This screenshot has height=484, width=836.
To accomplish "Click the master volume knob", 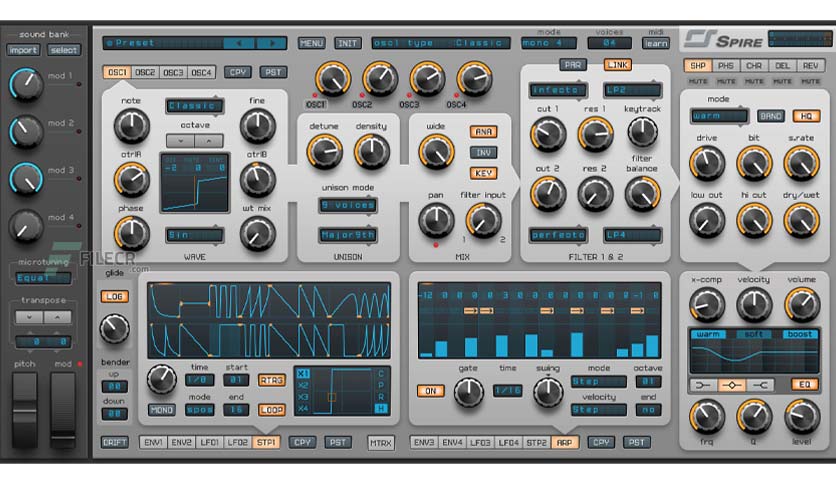I will [801, 305].
